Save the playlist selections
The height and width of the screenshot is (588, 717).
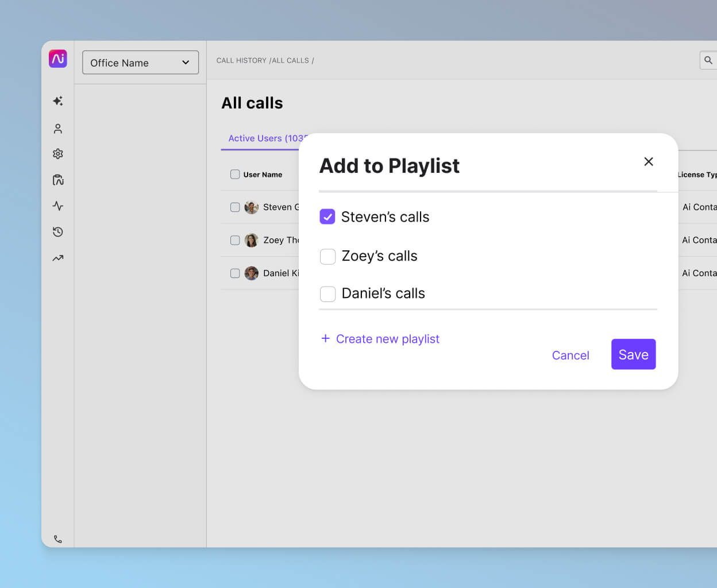tap(633, 354)
